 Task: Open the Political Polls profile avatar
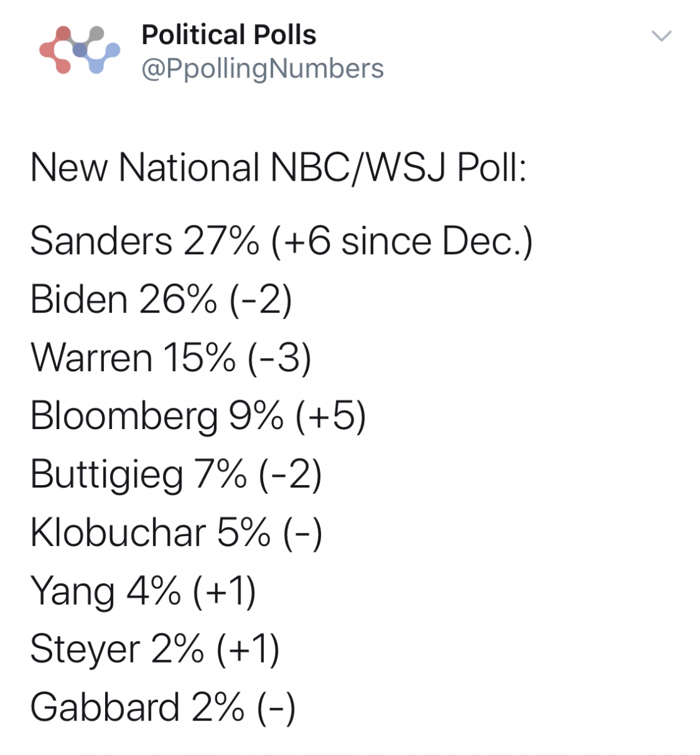pyautogui.click(x=79, y=50)
